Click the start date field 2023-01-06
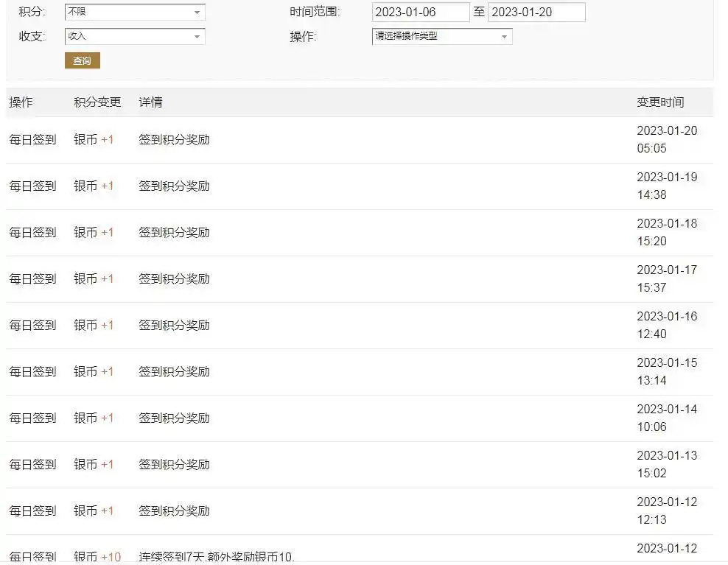This screenshot has width=728, height=565. pyautogui.click(x=420, y=13)
